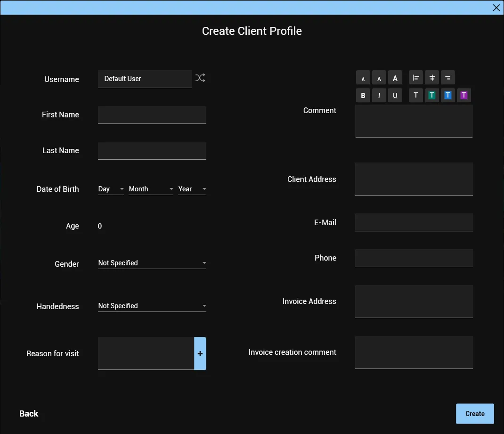Go Back to previous screen
Image resolution: width=504 pixels, height=434 pixels.
pyautogui.click(x=29, y=414)
